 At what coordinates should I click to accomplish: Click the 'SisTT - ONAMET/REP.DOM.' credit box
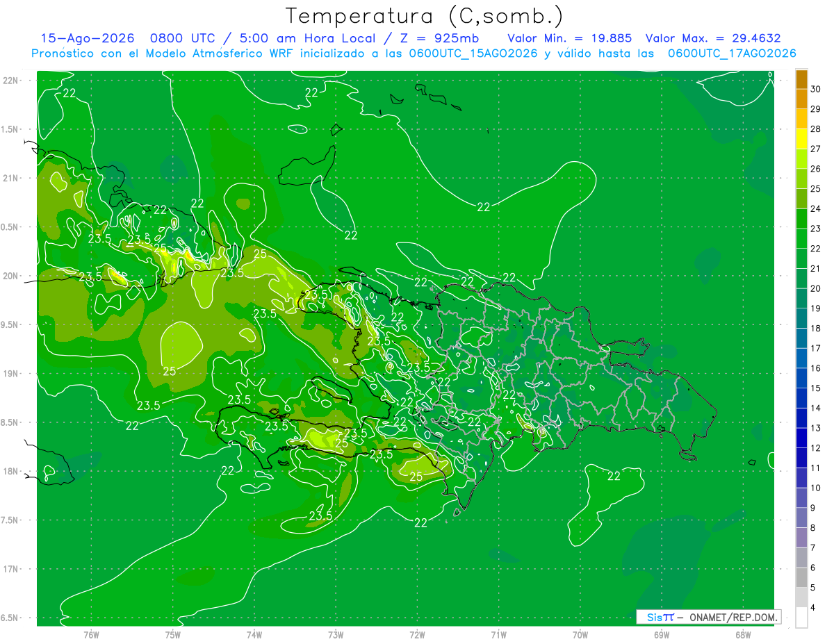709,617
